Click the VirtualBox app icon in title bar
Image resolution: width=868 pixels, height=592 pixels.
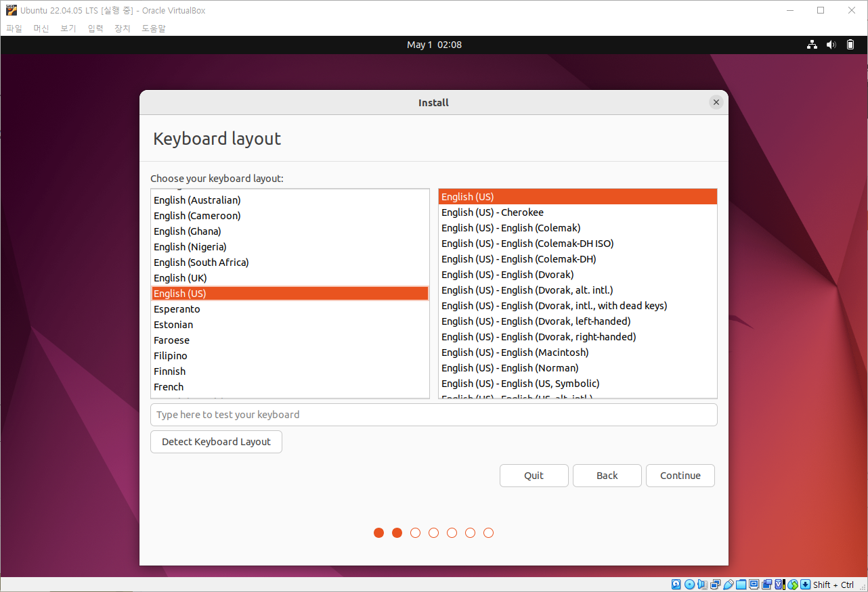[x=11, y=10]
